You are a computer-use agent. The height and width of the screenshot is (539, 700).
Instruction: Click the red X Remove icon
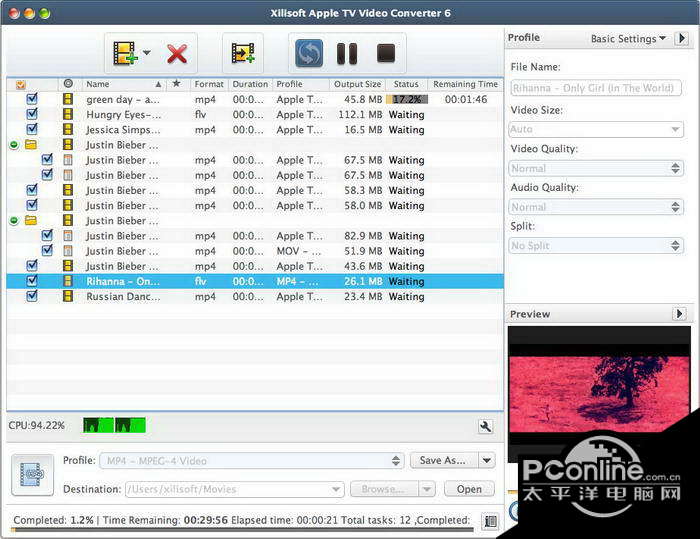pyautogui.click(x=177, y=54)
